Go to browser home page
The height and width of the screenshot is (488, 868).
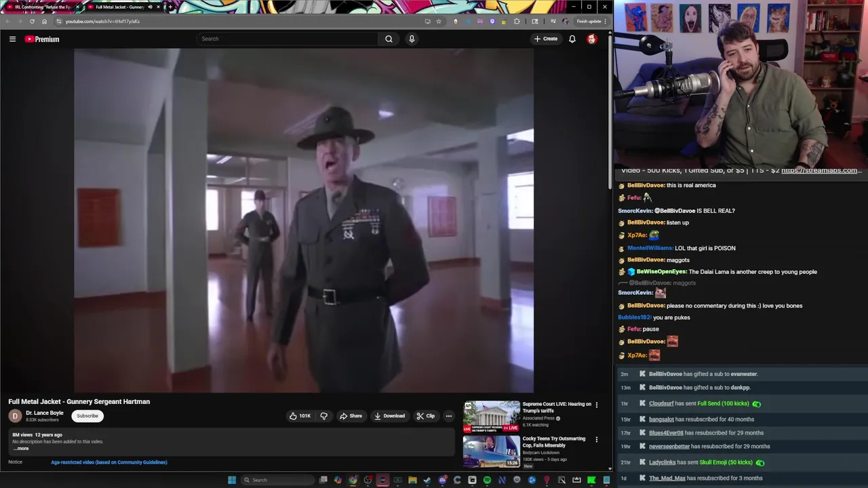44,21
